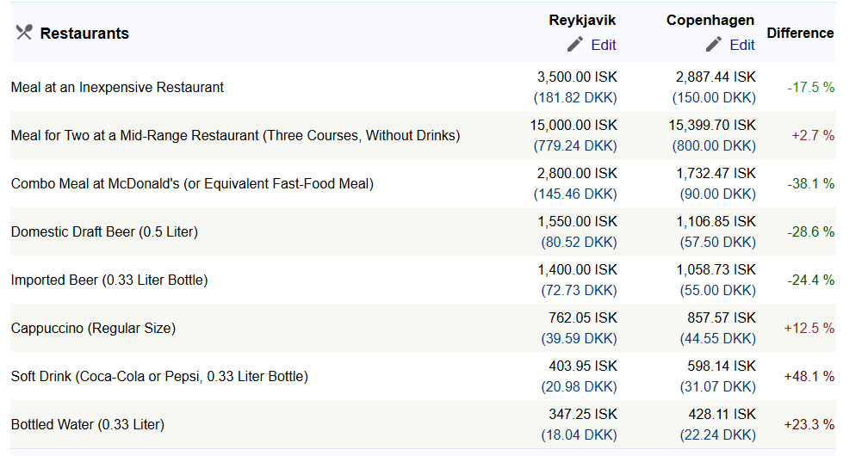Click the (20.98 DKK) converted value

click(579, 387)
